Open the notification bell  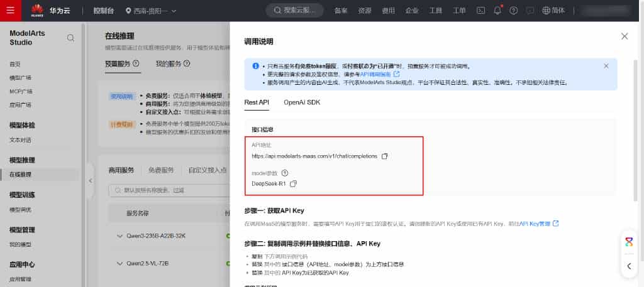[497, 11]
